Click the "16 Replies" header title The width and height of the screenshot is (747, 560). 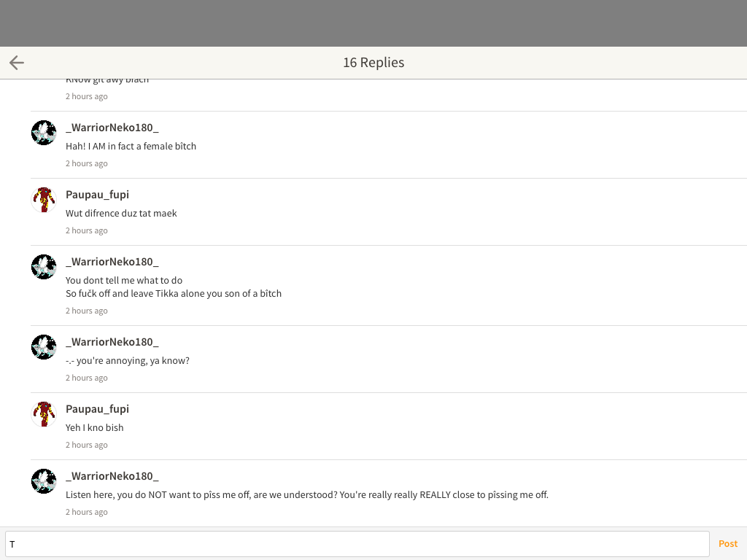click(x=373, y=63)
